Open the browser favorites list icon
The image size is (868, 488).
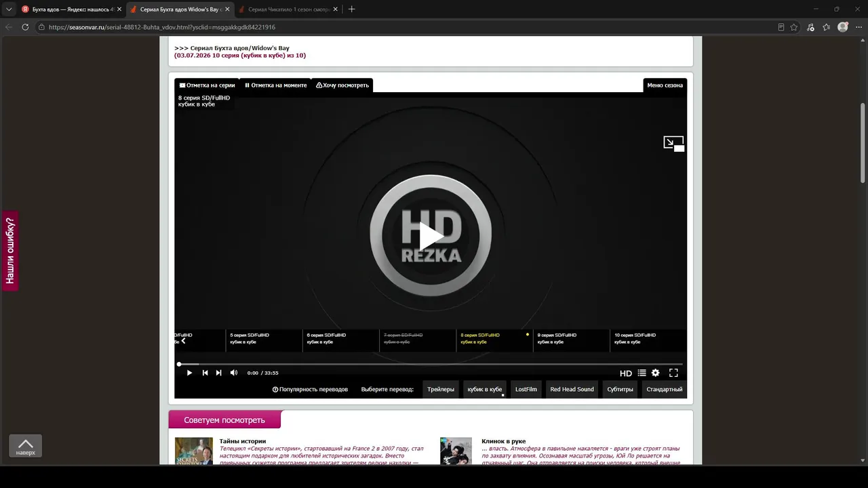[827, 27]
